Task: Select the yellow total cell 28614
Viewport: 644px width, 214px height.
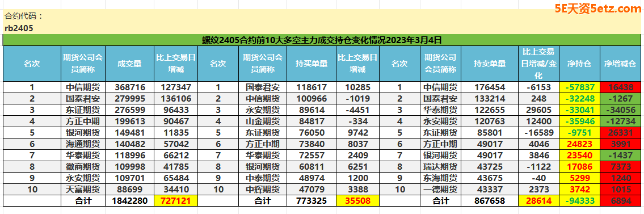Action: coord(538,201)
